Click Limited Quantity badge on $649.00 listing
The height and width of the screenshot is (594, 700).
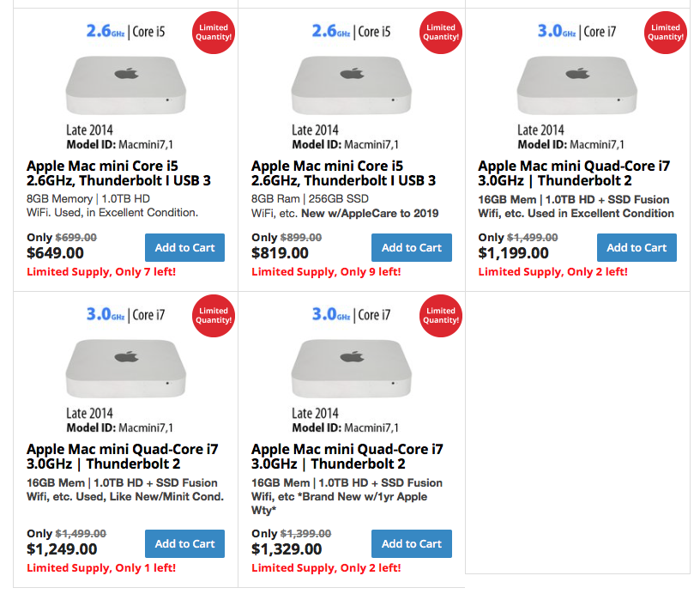214,33
